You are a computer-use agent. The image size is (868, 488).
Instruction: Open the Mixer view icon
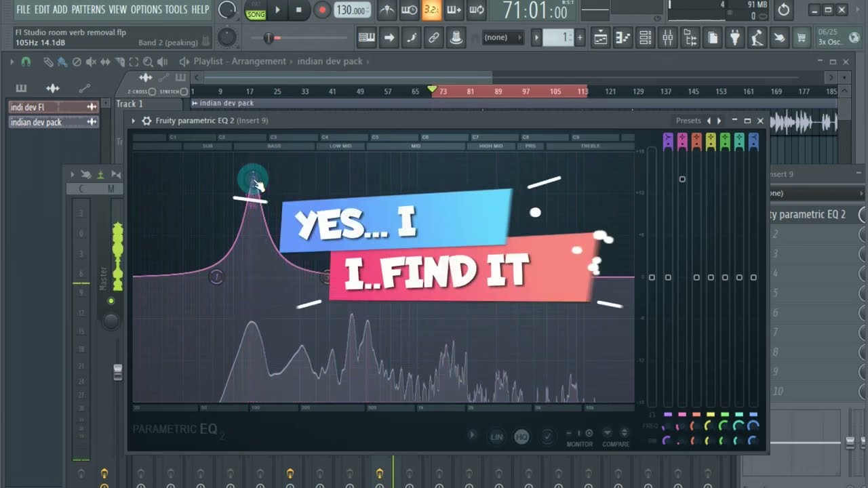[x=668, y=38]
